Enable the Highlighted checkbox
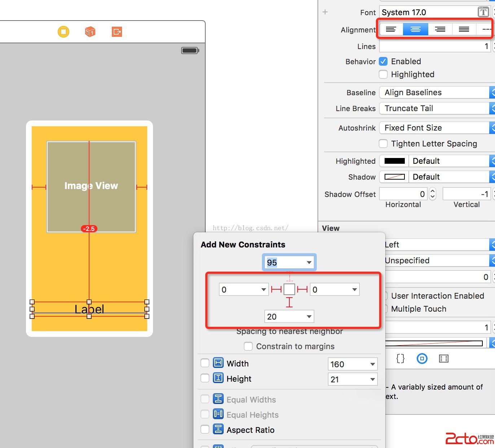The height and width of the screenshot is (448, 495). click(x=383, y=74)
